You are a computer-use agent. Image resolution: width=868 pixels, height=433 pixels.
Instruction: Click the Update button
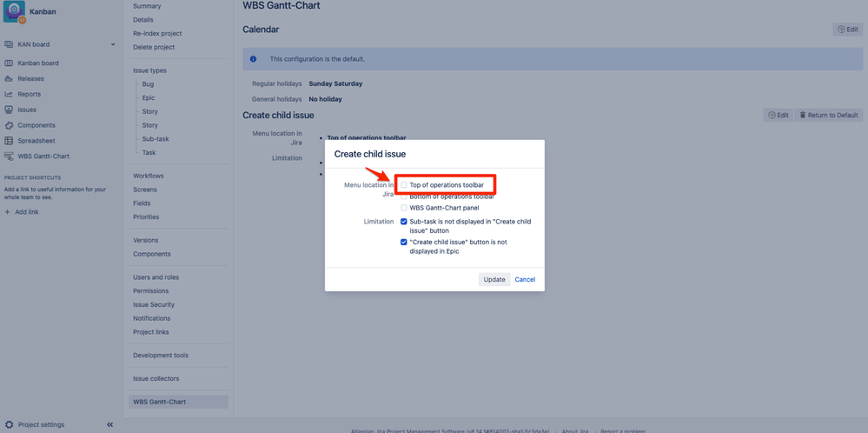point(494,280)
